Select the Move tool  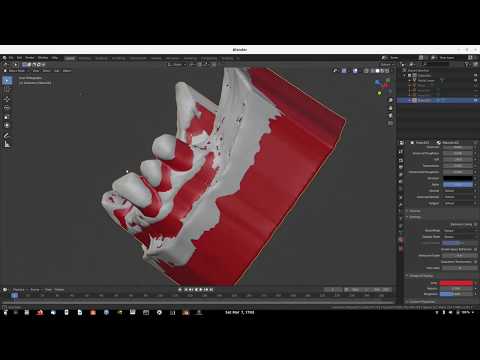[x=7, y=99]
